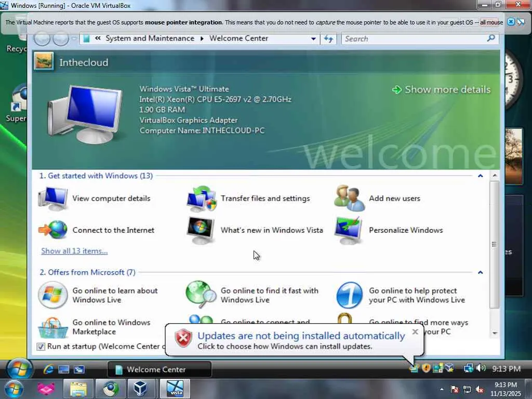This screenshot has height=399, width=532.
Task: Click the Vista guest clock 9:13 PM
Action: tap(506, 368)
